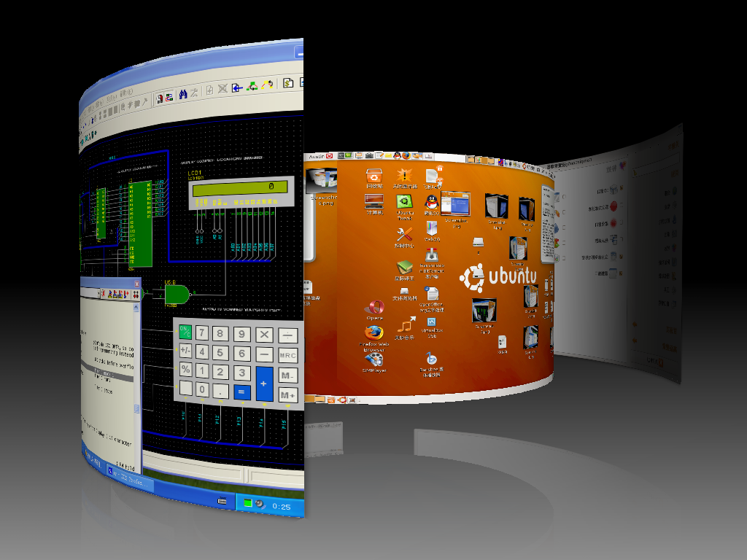Click the Windows XP taskbar clock showing 0:25
This screenshot has height=560, width=747.
(x=281, y=507)
